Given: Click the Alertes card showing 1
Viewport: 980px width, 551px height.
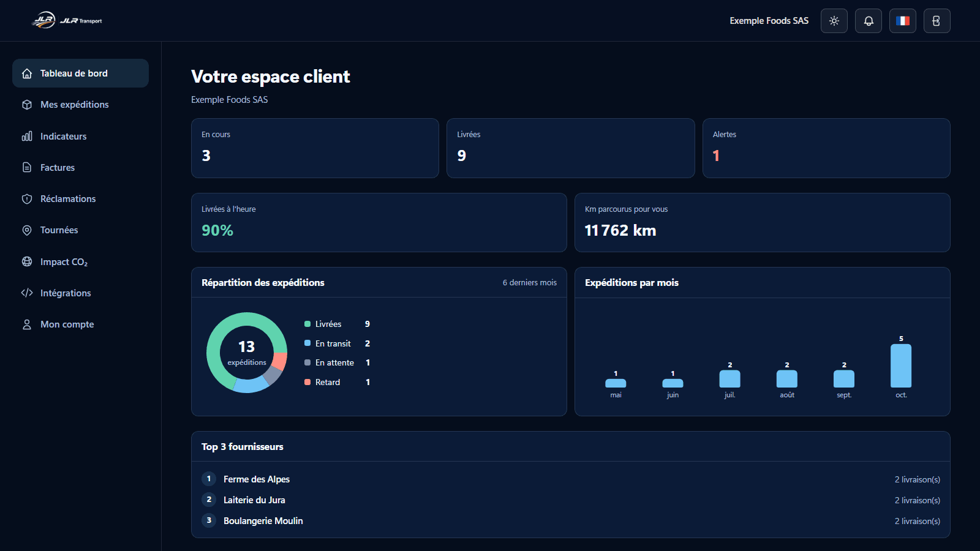Looking at the screenshot, I should point(826,148).
